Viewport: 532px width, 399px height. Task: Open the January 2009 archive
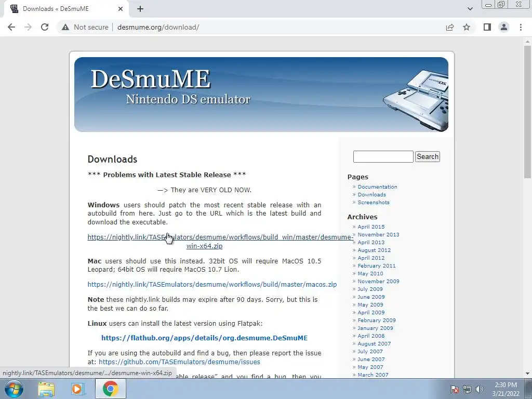click(x=375, y=328)
